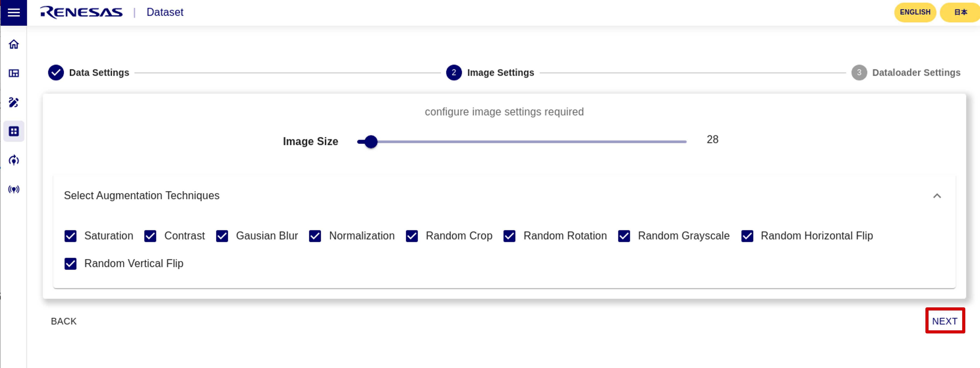This screenshot has height=368, width=980.
Task: Click the Select Augmentation Techniques header
Action: click(504, 196)
